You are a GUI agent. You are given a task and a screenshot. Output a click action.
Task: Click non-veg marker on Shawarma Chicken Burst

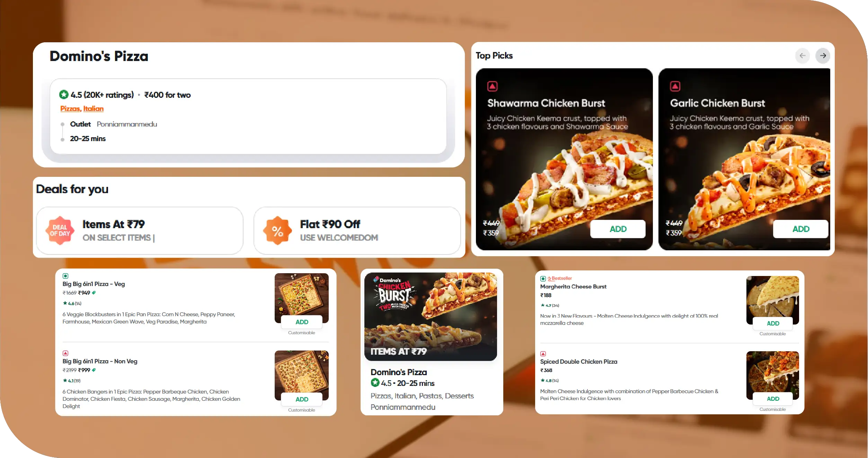[x=492, y=86]
